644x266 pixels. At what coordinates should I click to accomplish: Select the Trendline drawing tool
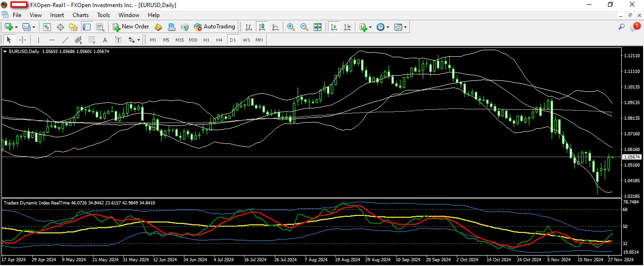click(x=65, y=40)
